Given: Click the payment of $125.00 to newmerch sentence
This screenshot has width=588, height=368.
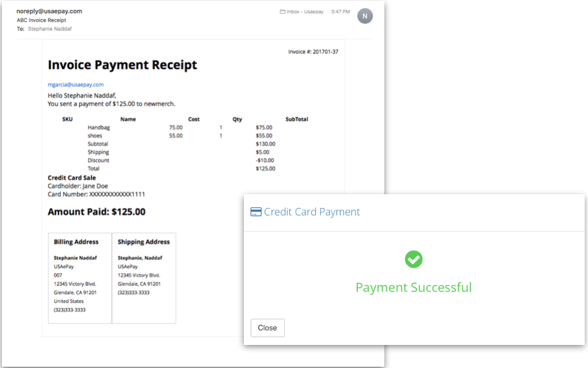Looking at the screenshot, I should [x=111, y=104].
